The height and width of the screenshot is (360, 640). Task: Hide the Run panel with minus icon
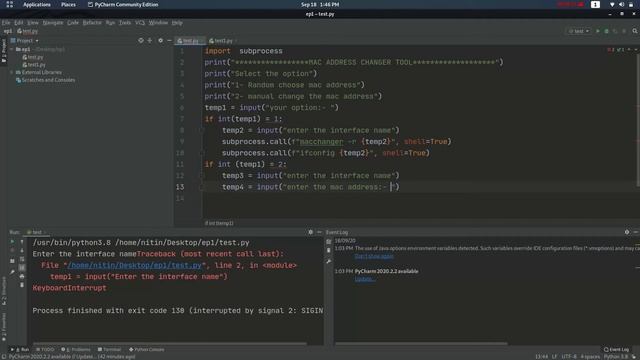[319, 232]
